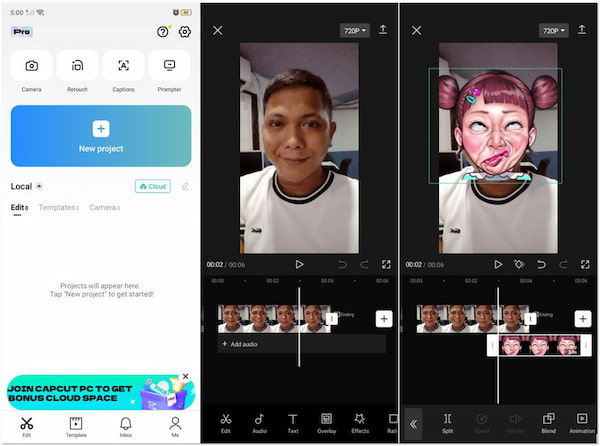The height and width of the screenshot is (446, 600).
Task: Click the Text tool icon
Action: (293, 422)
